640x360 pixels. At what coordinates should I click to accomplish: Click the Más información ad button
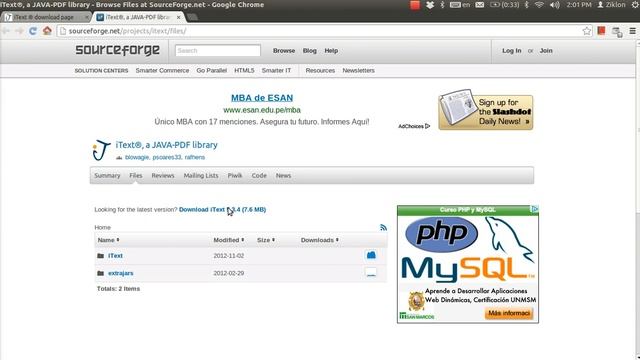click(509, 313)
